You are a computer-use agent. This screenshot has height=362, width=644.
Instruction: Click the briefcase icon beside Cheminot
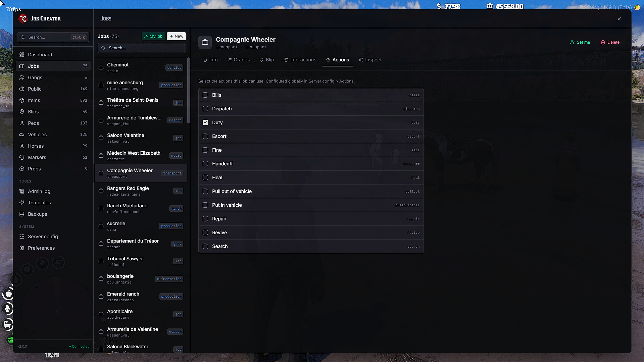(101, 67)
